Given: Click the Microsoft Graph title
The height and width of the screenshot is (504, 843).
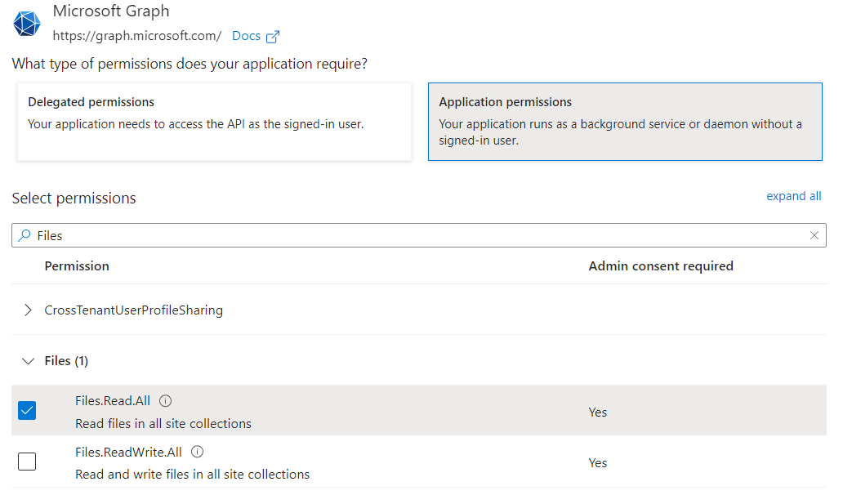Looking at the screenshot, I should pyautogui.click(x=111, y=11).
